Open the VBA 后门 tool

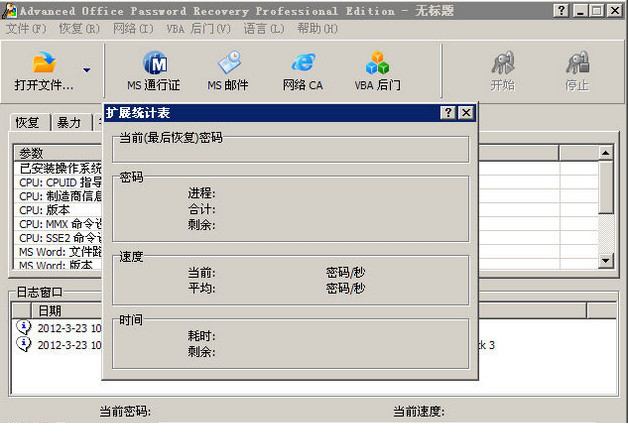click(x=377, y=71)
